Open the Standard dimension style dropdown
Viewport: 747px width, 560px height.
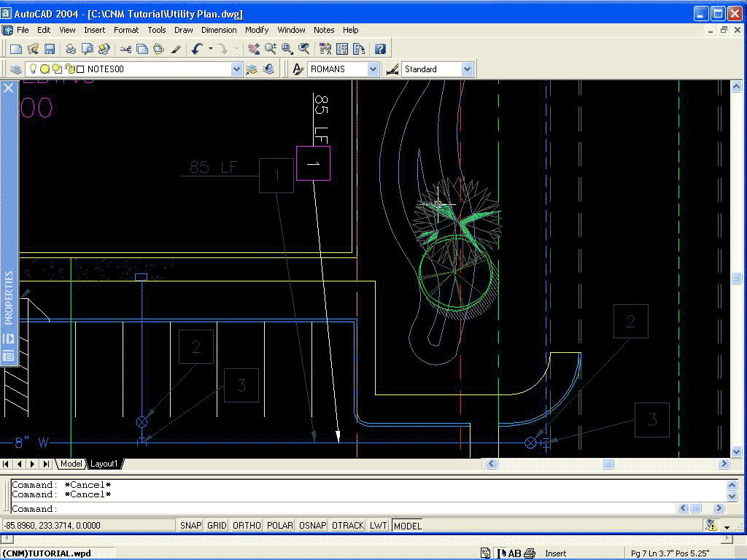(x=467, y=69)
